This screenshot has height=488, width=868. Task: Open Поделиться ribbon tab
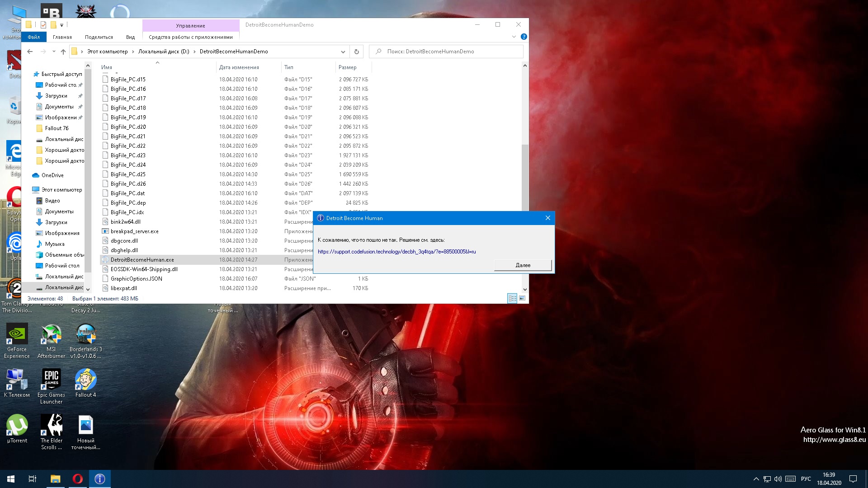(x=99, y=37)
